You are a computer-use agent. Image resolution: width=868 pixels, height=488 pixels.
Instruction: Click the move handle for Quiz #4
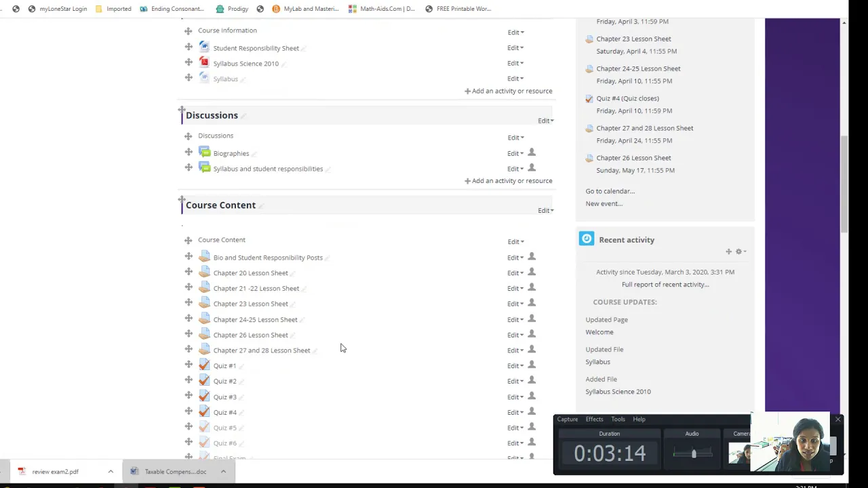[189, 411]
